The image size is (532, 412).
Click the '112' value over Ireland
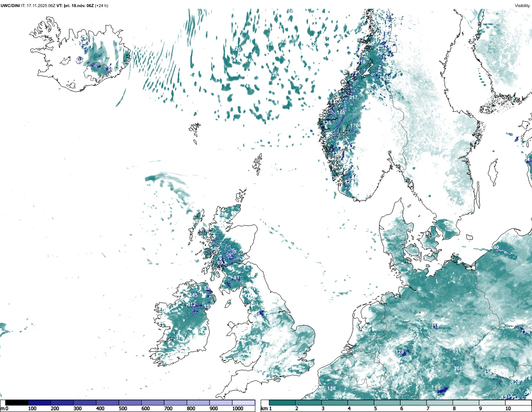192,305
